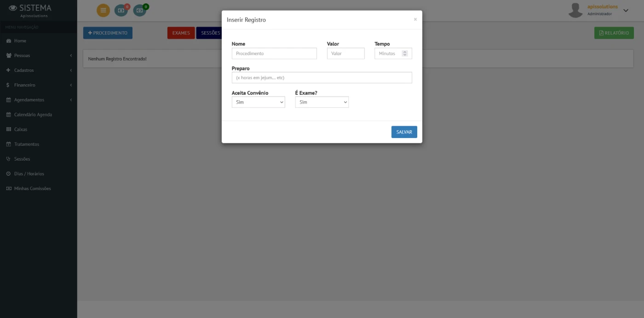
Task: Open Calendário Agenda in the sidebar
Action: click(x=33, y=115)
